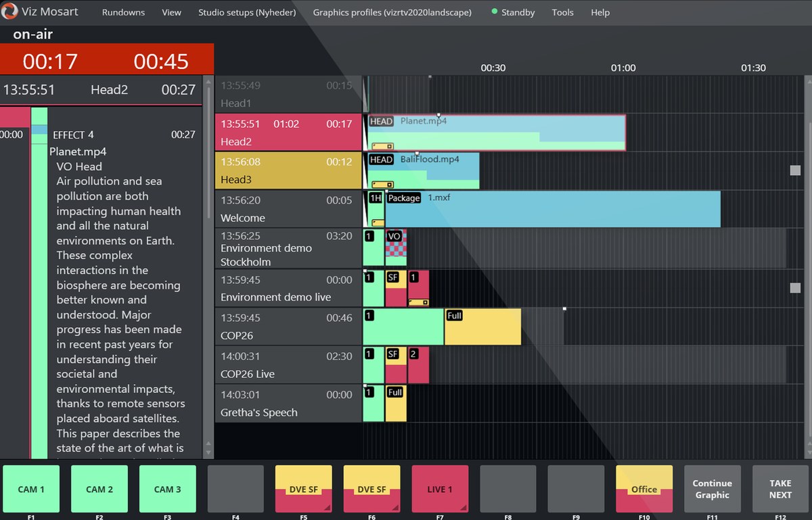
Task: Open the Rundowns menu
Action: [123, 12]
